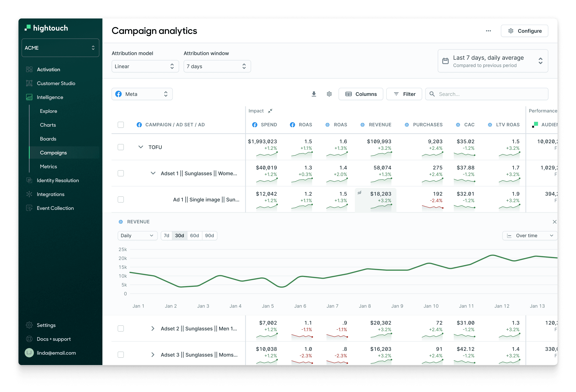This screenshot has height=392, width=576.
Task: Check the select-all checkbox in table header
Action: click(121, 125)
